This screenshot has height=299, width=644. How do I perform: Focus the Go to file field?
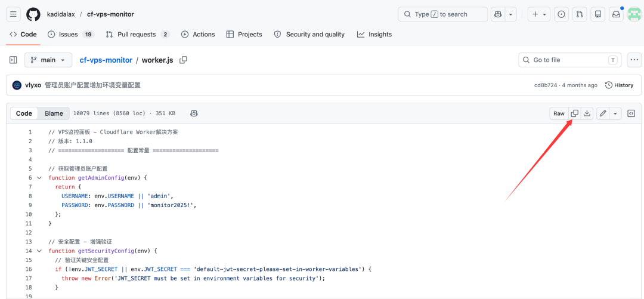[569, 60]
